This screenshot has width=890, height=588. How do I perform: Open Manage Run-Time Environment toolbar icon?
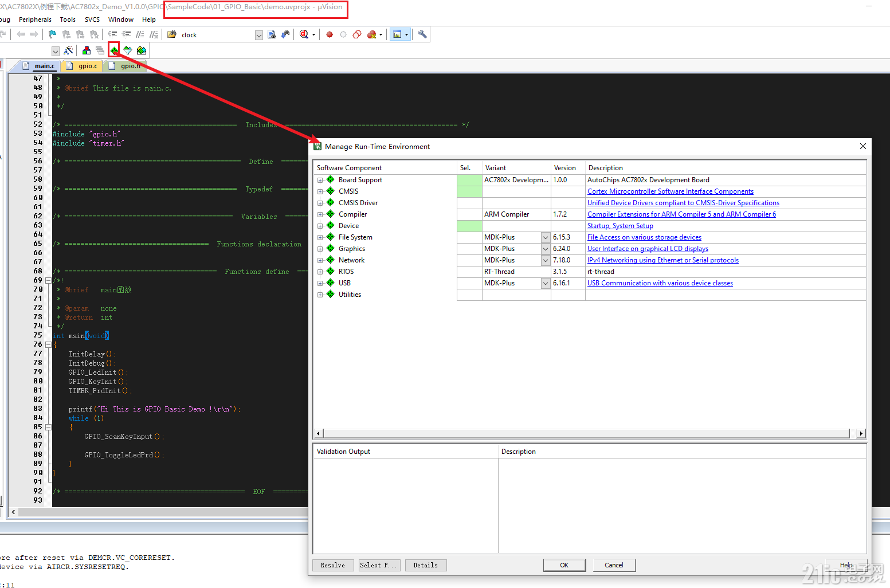pos(114,50)
